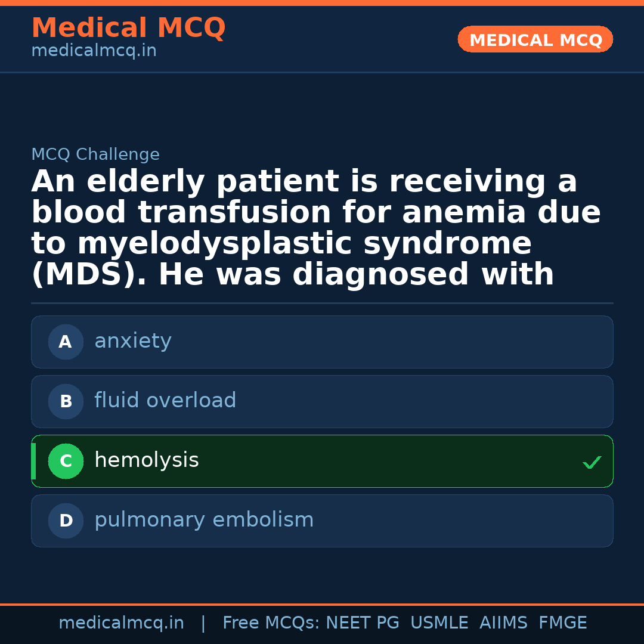Click the MCQ Challenge label
Viewport: 644px width, 644px height.
point(95,155)
